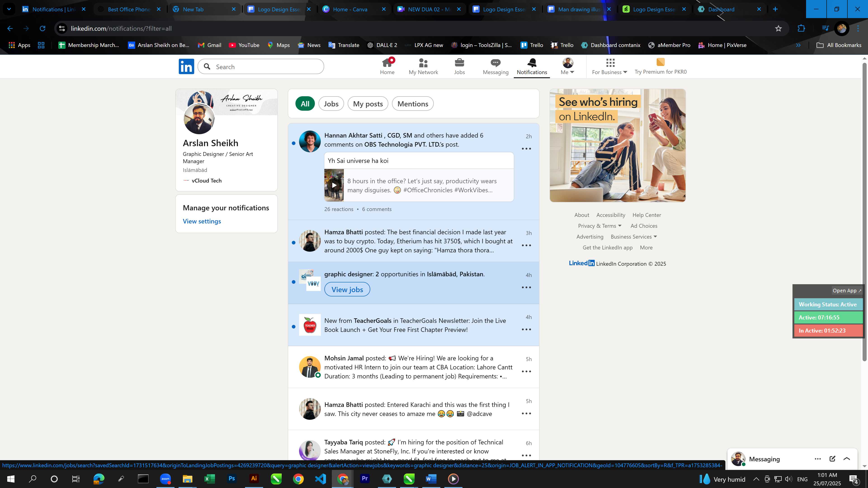Screen dimensions: 868x488
Task: Open the tab search dropdown arrow
Action: coord(9,9)
